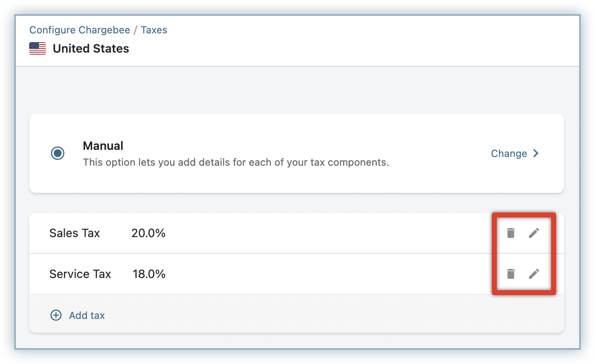Select the Manual radio button
The image size is (595, 364).
(58, 153)
